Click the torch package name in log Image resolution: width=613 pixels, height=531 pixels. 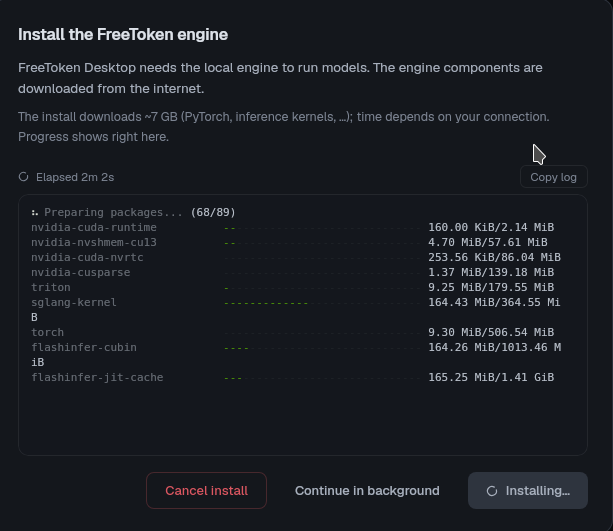coord(47,332)
